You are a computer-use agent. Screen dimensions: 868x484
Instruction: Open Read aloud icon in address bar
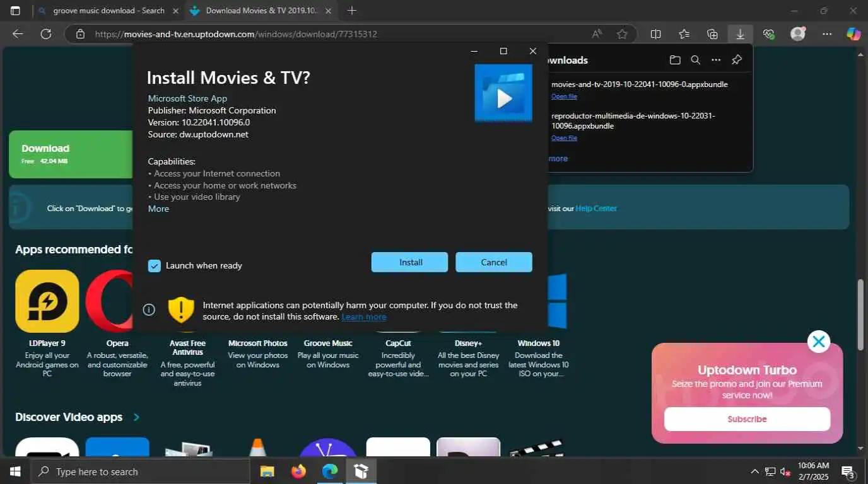point(596,34)
